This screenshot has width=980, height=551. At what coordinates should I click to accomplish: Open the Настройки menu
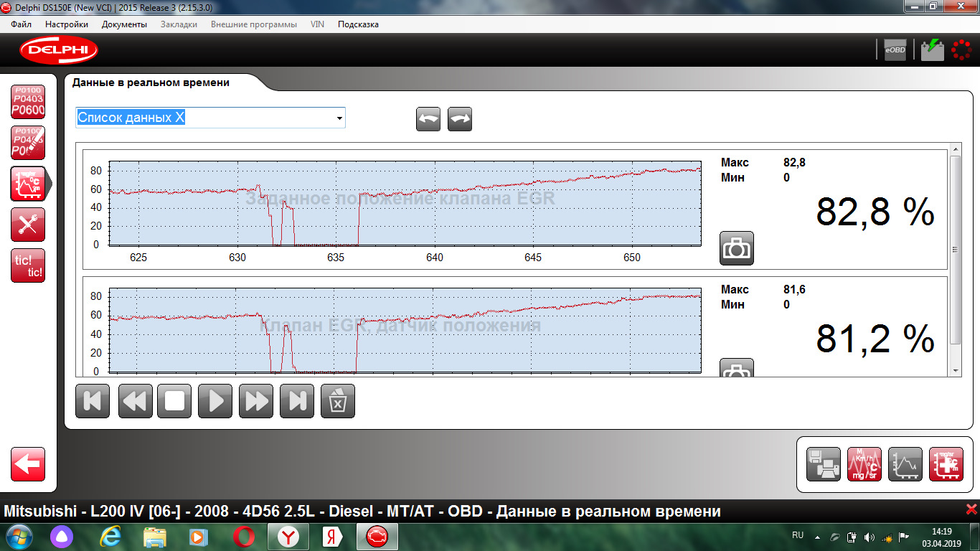(67, 24)
